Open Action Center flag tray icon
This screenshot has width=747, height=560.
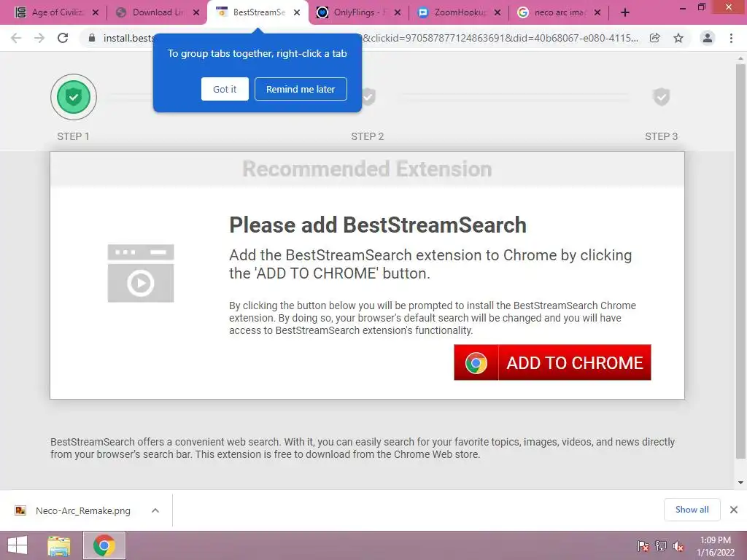click(x=643, y=545)
